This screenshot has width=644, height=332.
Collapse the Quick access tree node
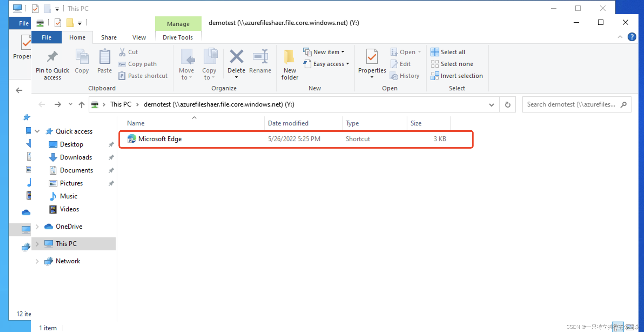pos(37,131)
